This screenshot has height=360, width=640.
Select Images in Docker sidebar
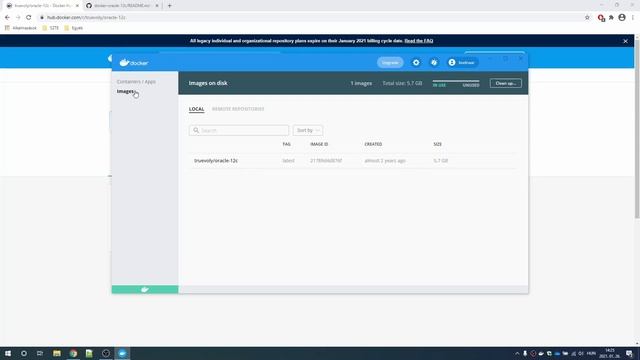pyautogui.click(x=125, y=91)
